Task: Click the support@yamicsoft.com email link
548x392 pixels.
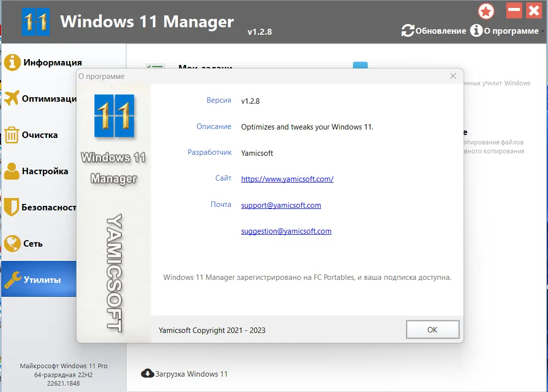Action: pyautogui.click(x=280, y=205)
